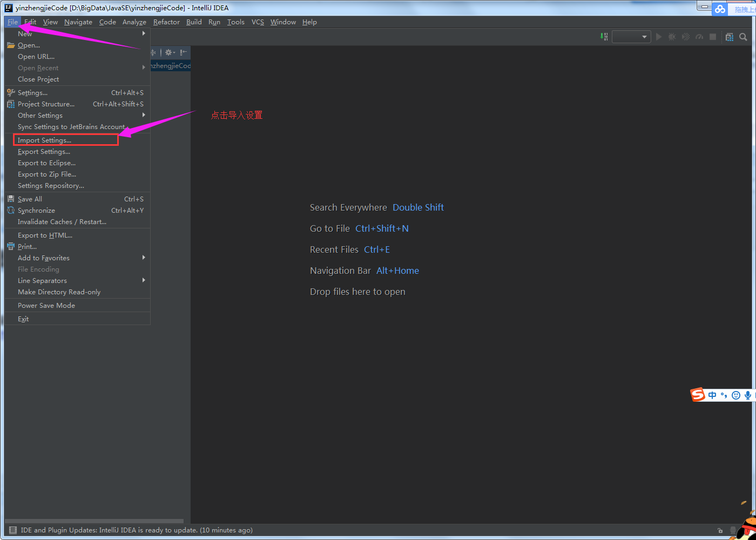
Task: Open the Edit menu
Action: (x=30, y=22)
